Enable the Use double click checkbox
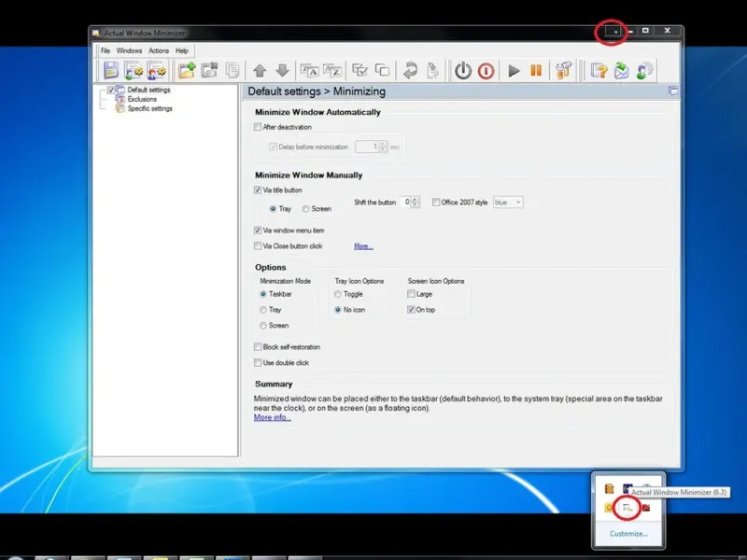 coord(258,362)
